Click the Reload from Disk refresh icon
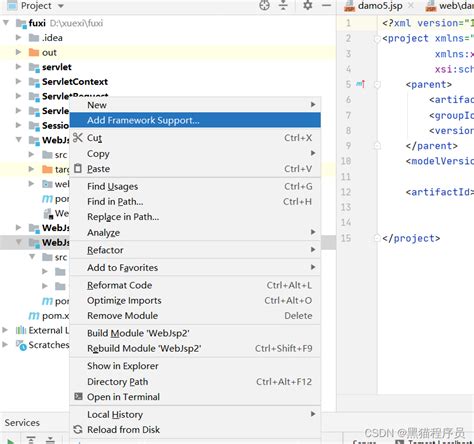Viewport: 474px width, 444px height. tap(78, 429)
